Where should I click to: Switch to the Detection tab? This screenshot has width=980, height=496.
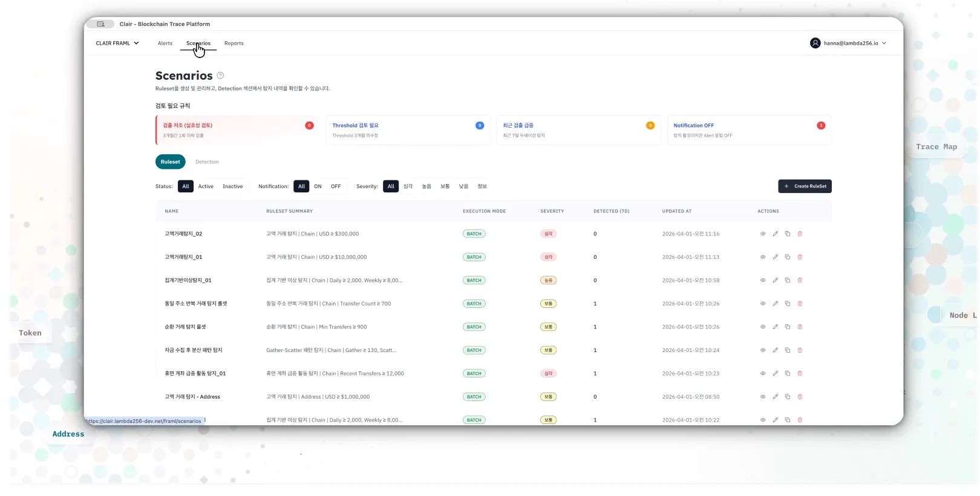207,162
